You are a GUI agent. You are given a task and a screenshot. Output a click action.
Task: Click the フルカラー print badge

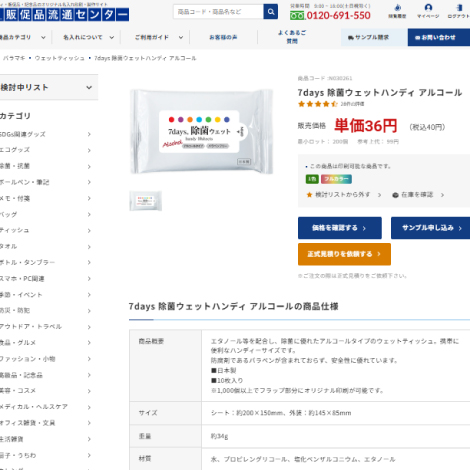336,179
